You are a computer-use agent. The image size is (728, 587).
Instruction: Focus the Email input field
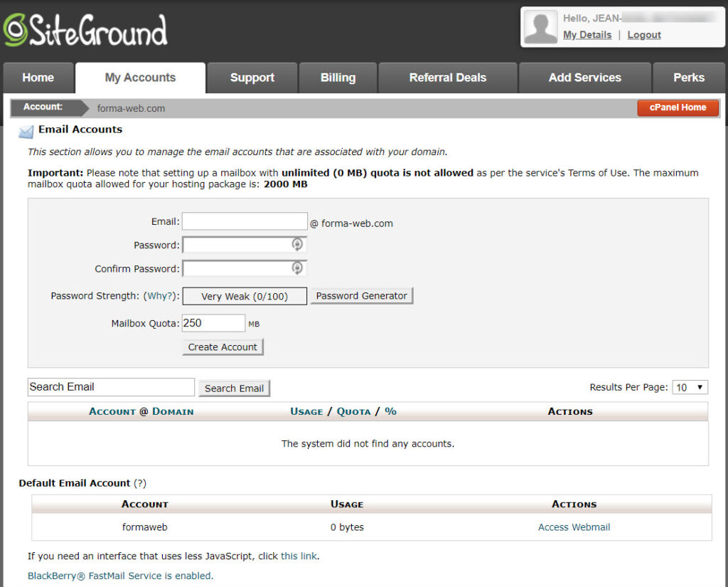tap(245, 221)
